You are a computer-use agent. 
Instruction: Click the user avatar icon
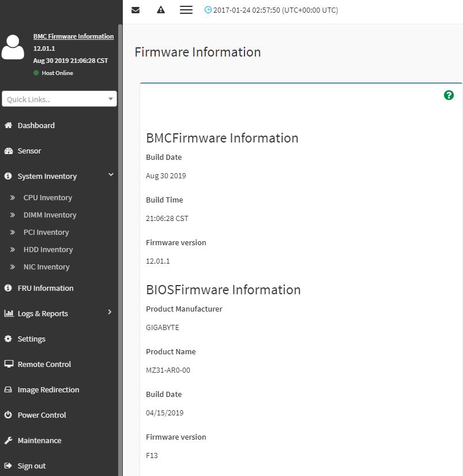13,47
